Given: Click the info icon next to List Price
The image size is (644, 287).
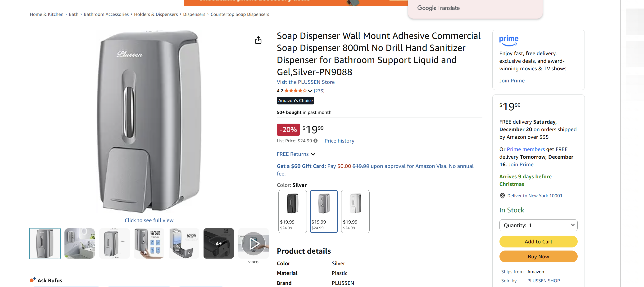Looking at the screenshot, I should tap(316, 141).
